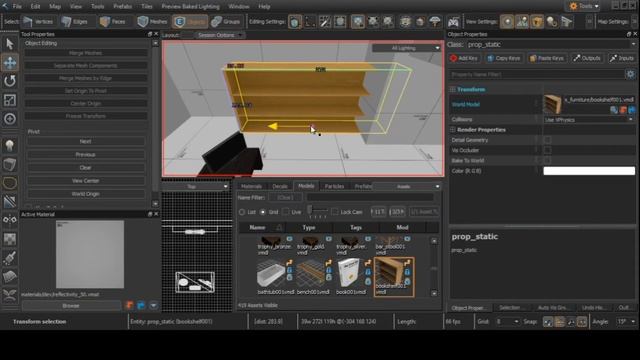Click the first View Settings icon
The image size is (640, 360).
point(507,22)
